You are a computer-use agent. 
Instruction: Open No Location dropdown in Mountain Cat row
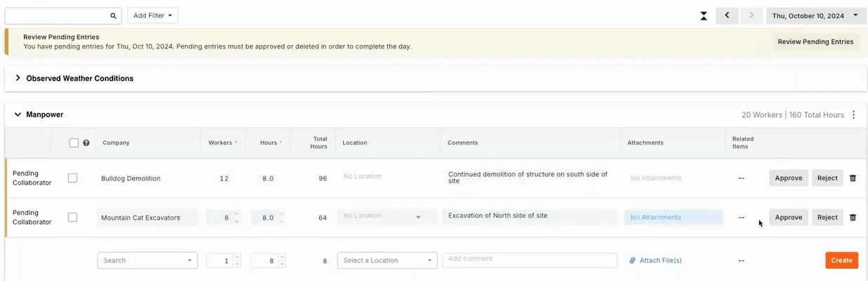pyautogui.click(x=388, y=217)
